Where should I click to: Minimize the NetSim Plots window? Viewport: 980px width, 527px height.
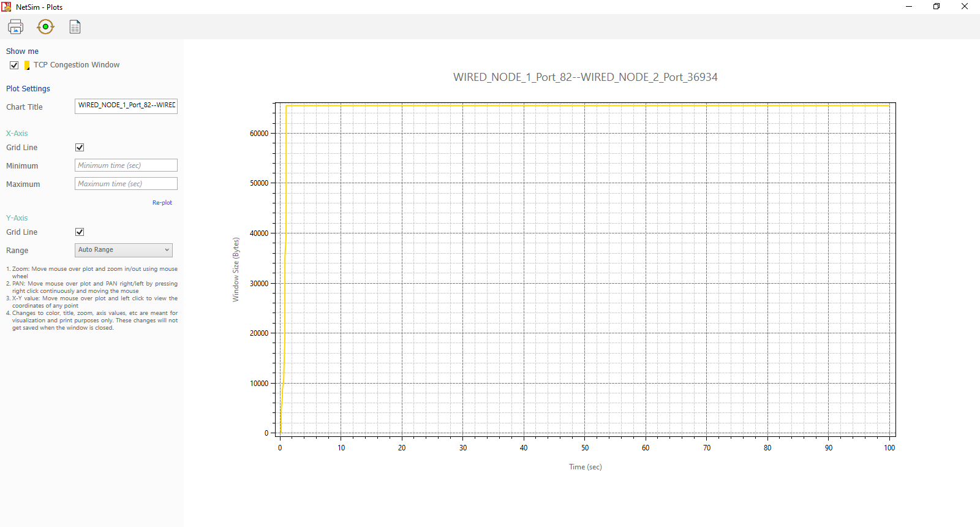909,7
